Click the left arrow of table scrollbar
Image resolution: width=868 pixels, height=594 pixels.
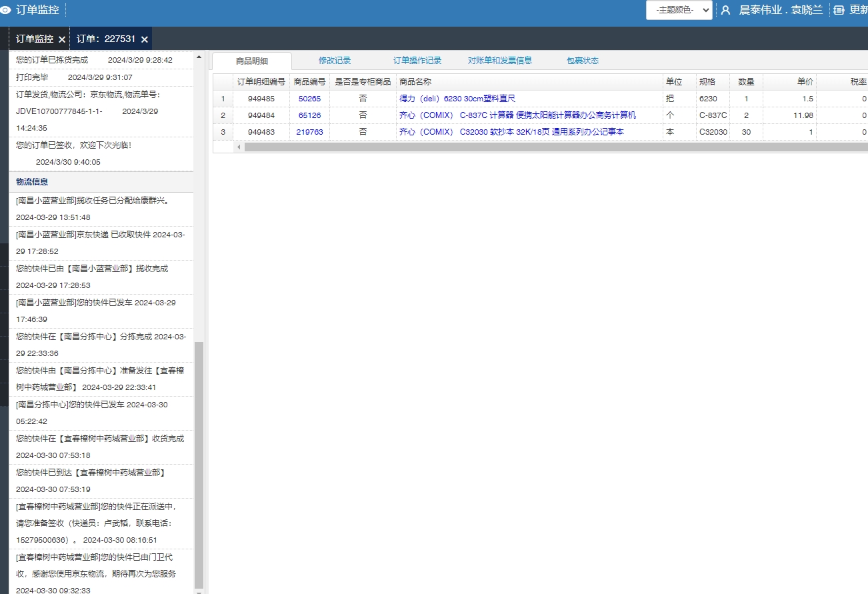(x=239, y=147)
